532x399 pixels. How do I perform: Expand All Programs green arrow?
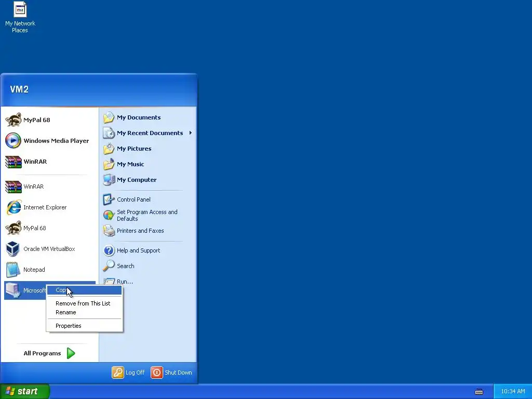pyautogui.click(x=71, y=353)
